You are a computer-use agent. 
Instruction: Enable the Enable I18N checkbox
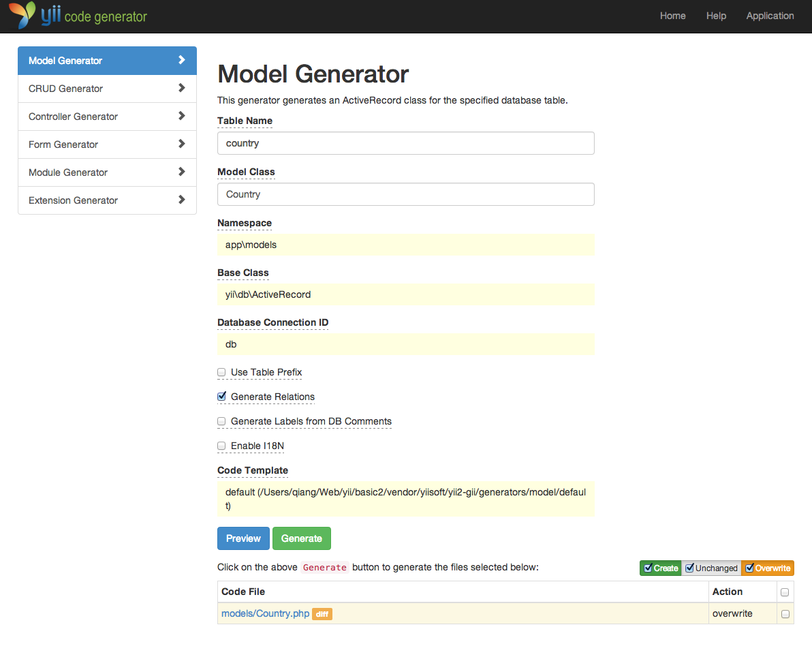pos(221,446)
